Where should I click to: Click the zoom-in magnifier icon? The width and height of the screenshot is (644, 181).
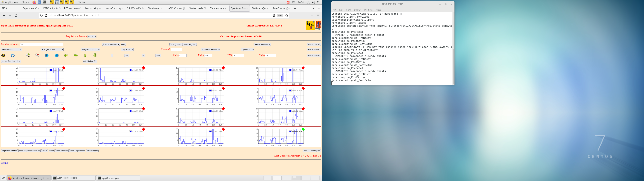[x=28, y=55]
